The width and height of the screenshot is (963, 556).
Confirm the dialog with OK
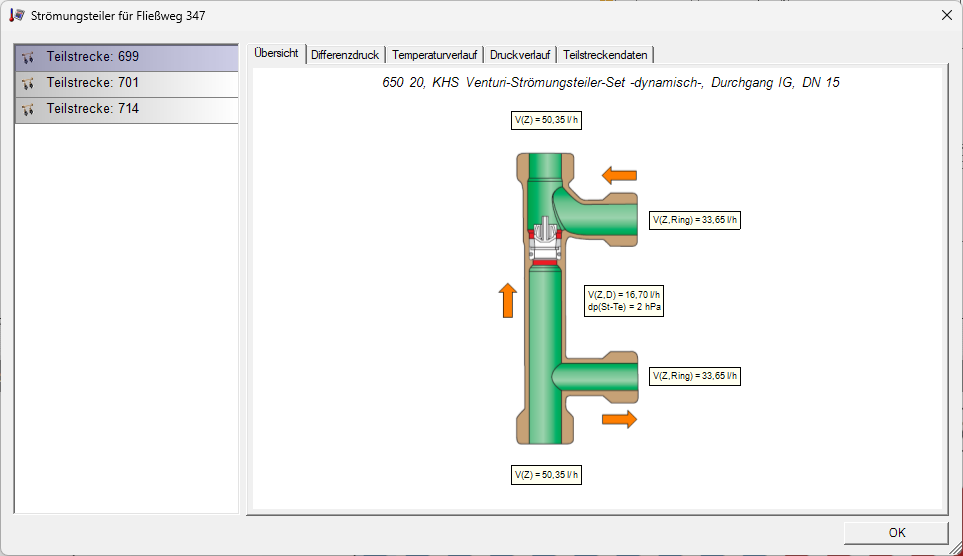click(897, 533)
